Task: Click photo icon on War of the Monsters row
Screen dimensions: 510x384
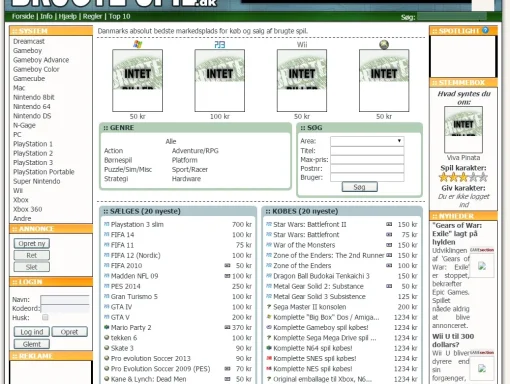Action: (x=389, y=245)
